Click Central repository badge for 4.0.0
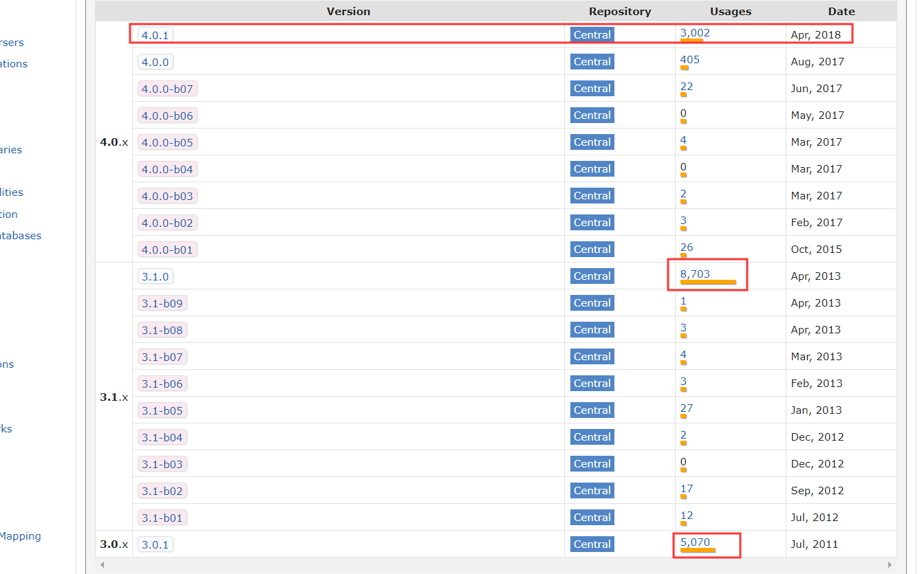The height and width of the screenshot is (574, 924). coord(592,62)
